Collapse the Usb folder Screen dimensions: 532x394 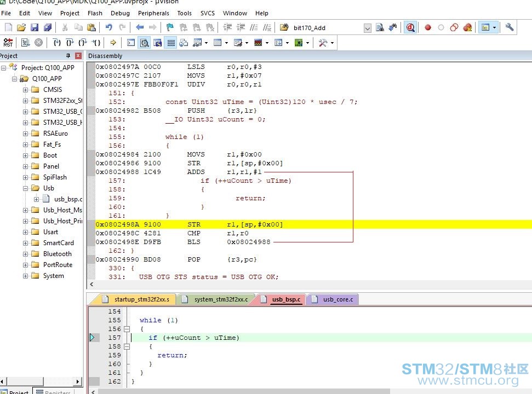25,188
